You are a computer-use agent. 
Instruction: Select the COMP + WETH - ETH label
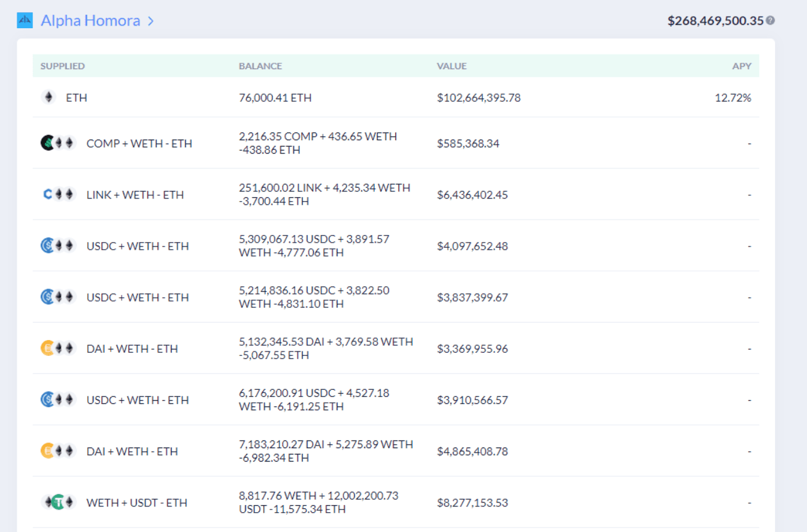click(140, 143)
